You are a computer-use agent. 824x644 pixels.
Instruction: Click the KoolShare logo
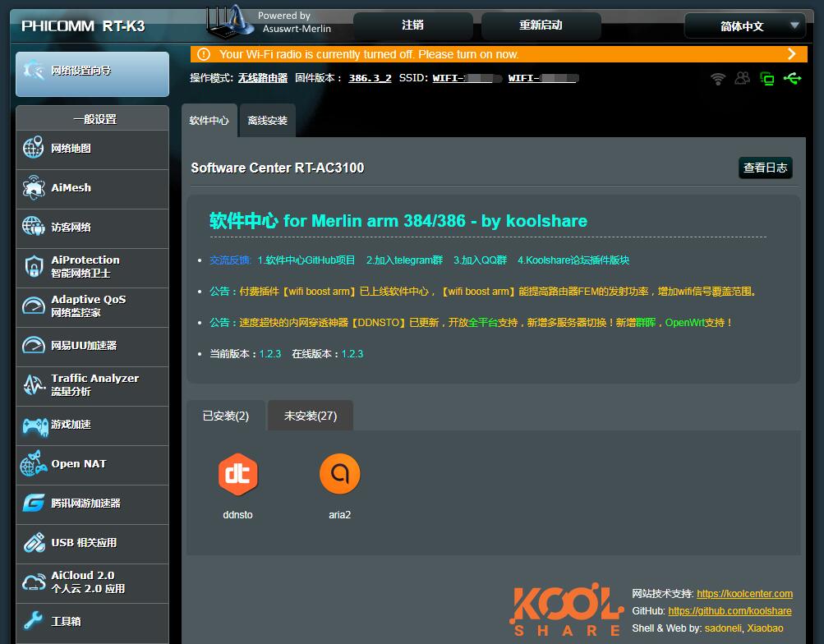(567, 609)
